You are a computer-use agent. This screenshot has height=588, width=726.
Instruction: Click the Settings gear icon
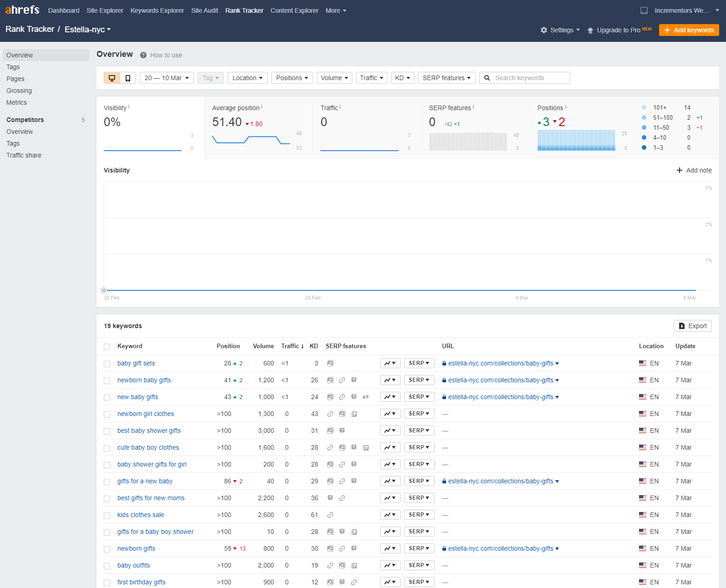pos(544,30)
